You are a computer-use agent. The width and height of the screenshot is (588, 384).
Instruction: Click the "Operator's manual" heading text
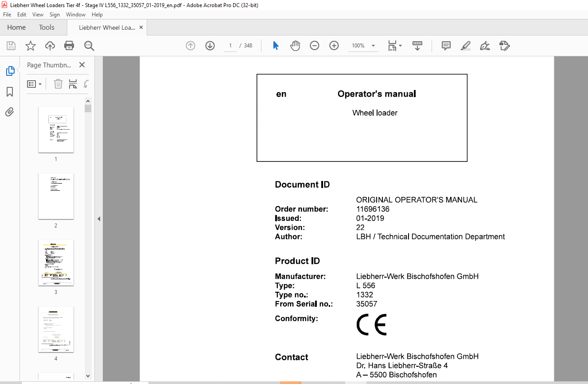(x=377, y=94)
